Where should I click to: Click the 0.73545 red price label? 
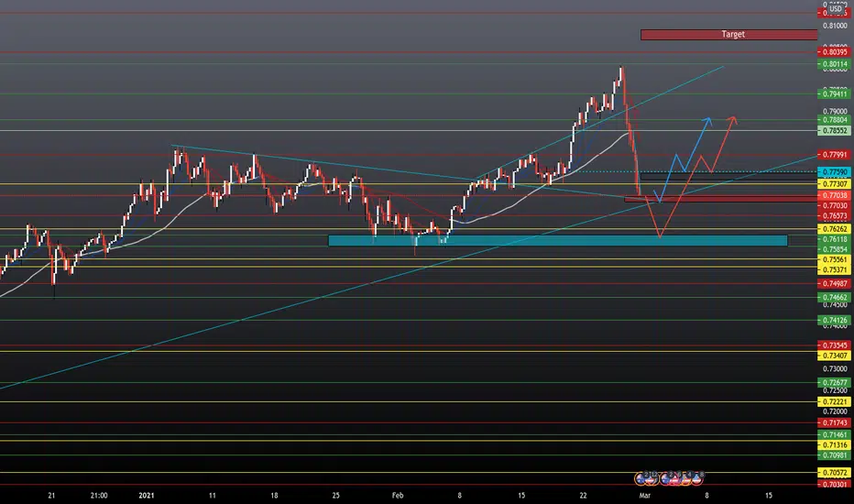(835, 345)
